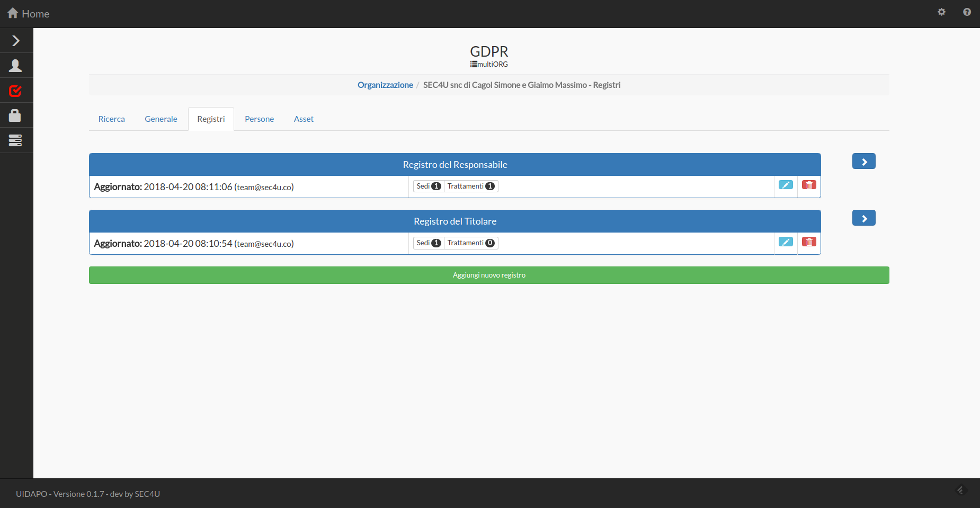Follow the Organizzazione breadcrumb link
Screen dimensions: 980x508
point(385,85)
